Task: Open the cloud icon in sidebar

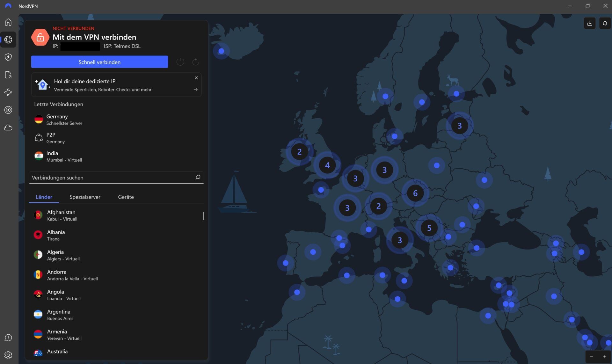Action: tap(8, 127)
